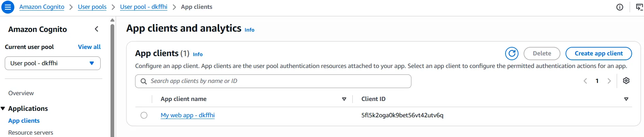Focus the Search app clients field
Viewport: 644px width, 137px height.
273,81
